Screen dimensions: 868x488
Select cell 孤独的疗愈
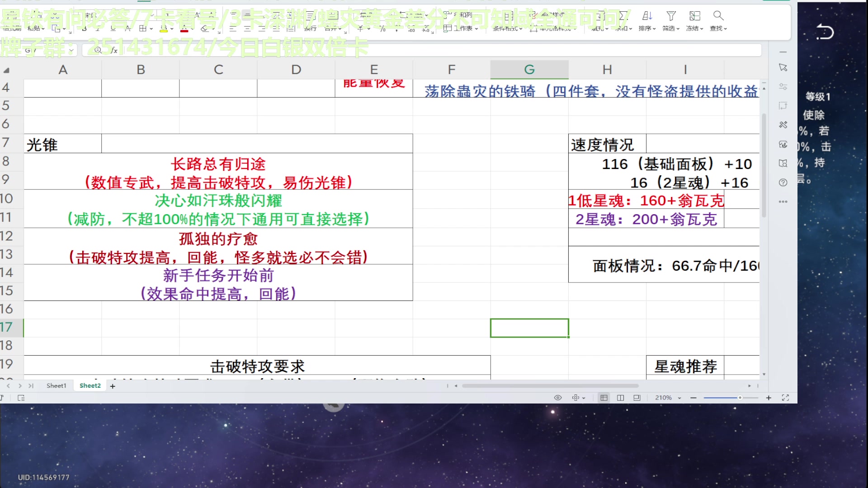point(218,246)
